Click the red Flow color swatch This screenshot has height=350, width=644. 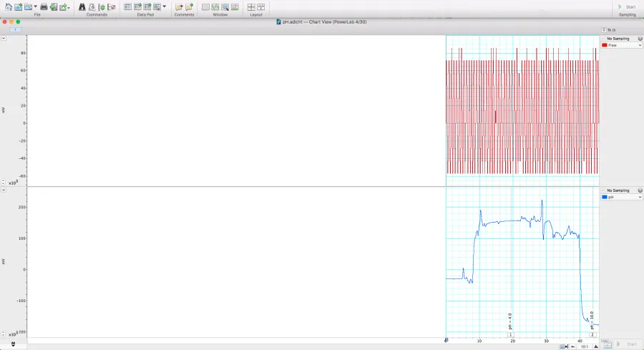(605, 45)
